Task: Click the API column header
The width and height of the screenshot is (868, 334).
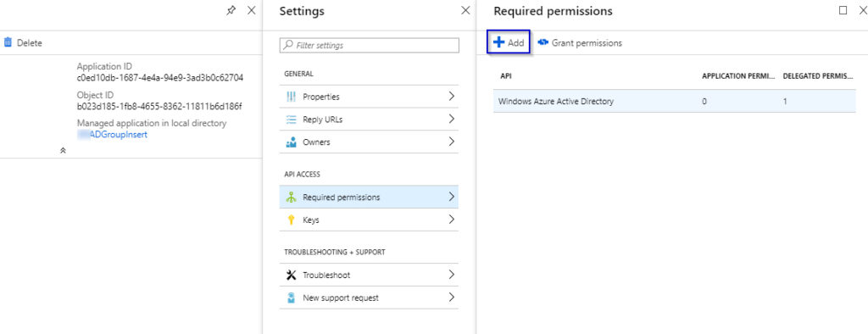Action: coord(506,76)
